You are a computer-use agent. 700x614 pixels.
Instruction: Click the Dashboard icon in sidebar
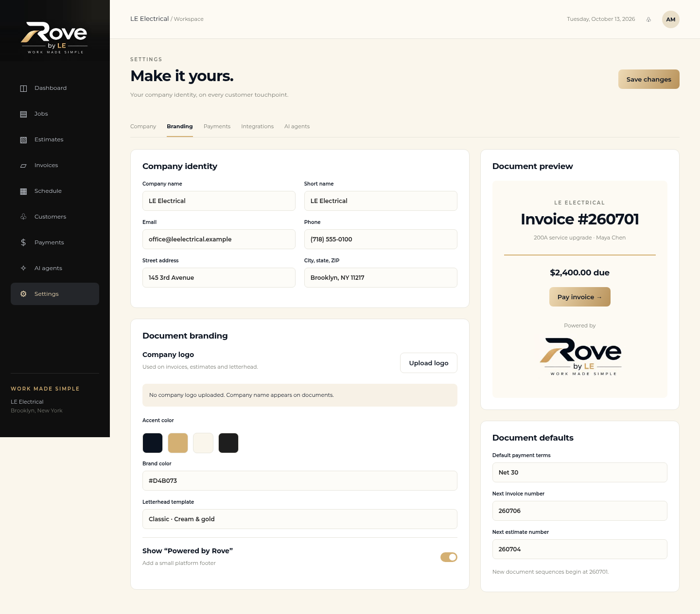[x=23, y=88]
